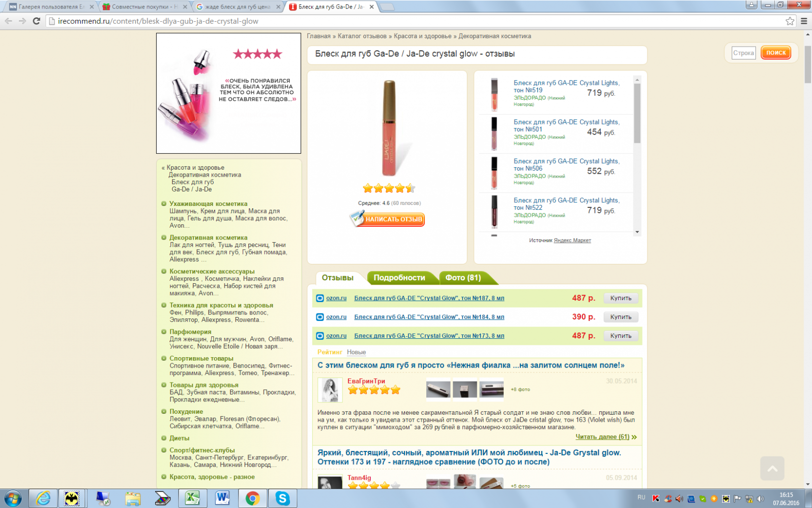
Task: Reload the page with the refresh icon
Action: (36, 21)
